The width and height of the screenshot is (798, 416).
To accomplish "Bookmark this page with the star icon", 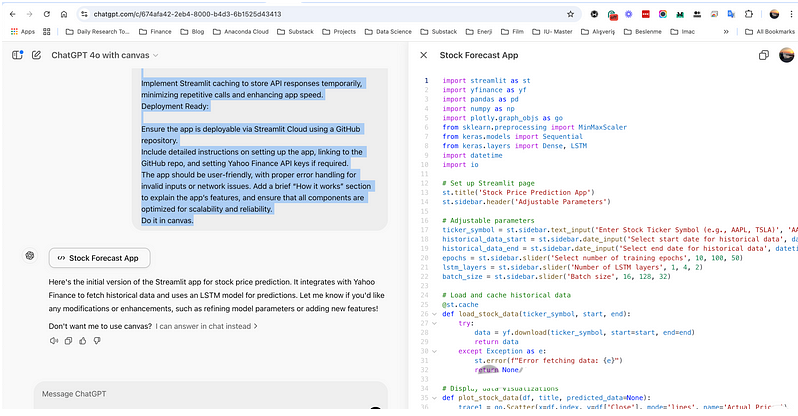I will coord(571,14).
